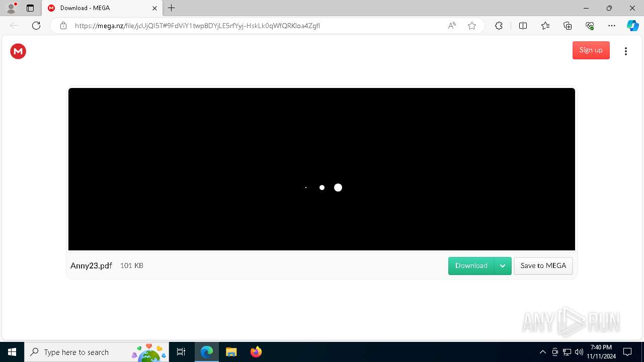Open the notification center icon
This screenshot has height=362, width=644.
[627, 352]
